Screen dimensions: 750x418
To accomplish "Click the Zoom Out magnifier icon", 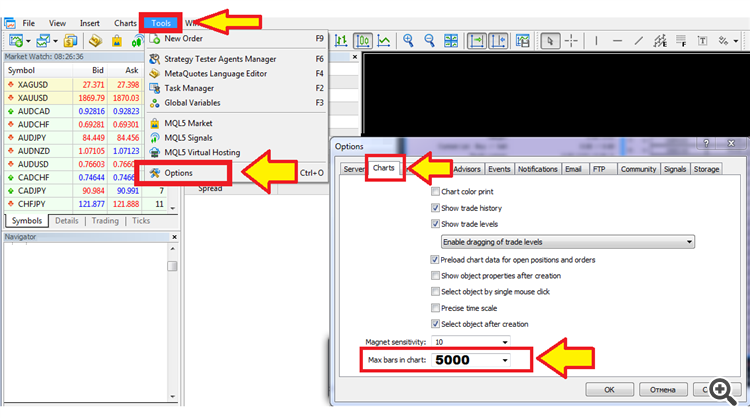I will [x=430, y=41].
